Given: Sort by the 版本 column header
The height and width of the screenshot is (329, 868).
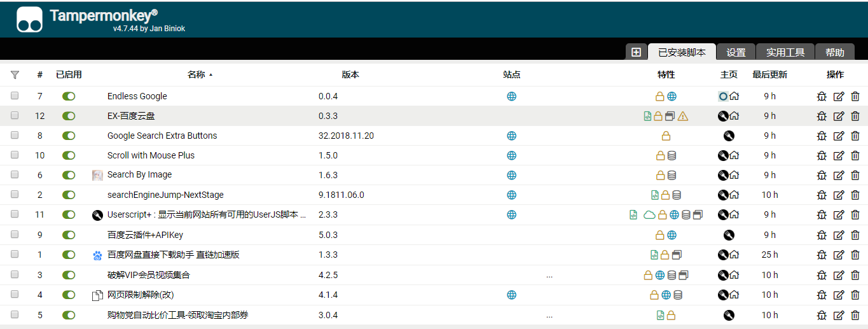Looking at the screenshot, I should 350,74.
